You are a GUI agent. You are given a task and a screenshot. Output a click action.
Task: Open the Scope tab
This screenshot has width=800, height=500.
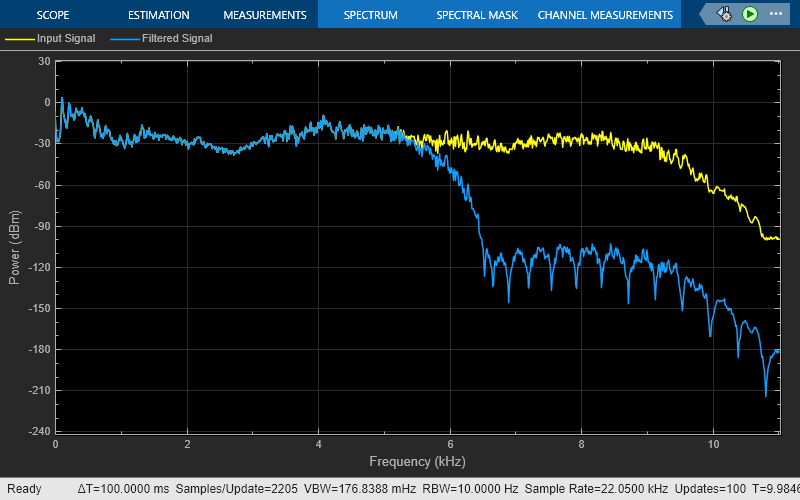click(52, 15)
